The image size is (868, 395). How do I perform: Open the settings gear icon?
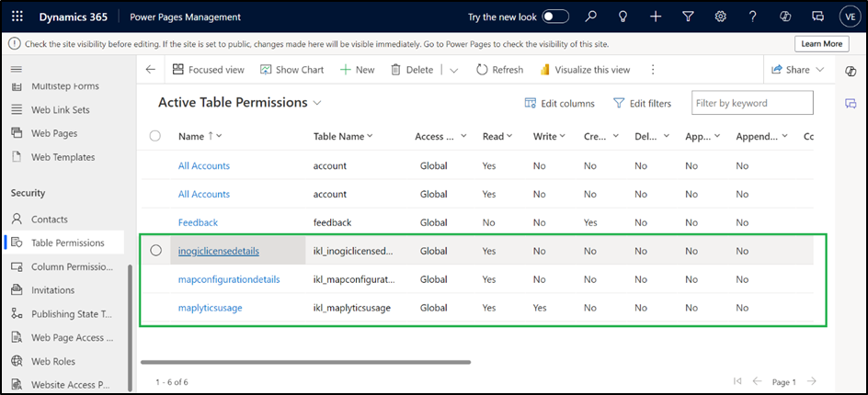(721, 17)
